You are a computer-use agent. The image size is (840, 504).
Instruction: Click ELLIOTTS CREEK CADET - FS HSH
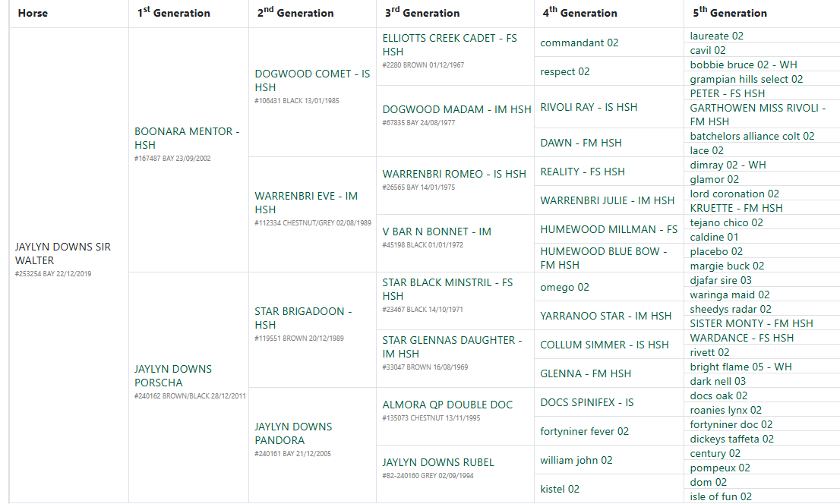[449, 45]
